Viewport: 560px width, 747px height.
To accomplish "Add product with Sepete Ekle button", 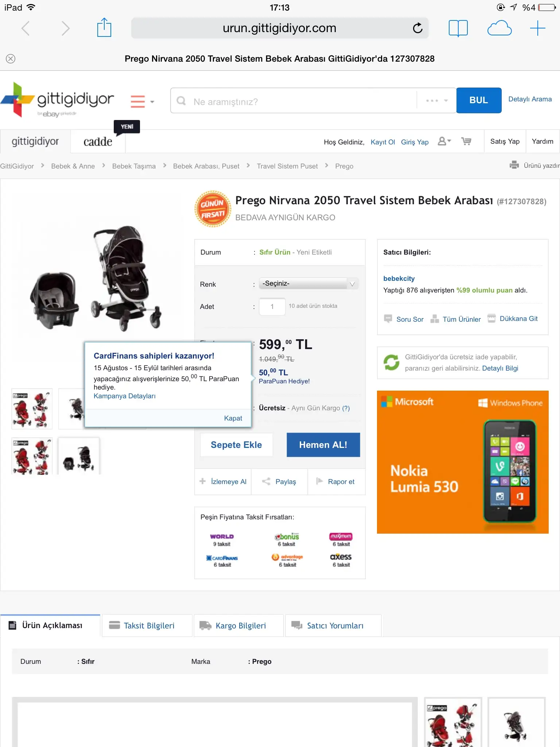I will pos(236,445).
